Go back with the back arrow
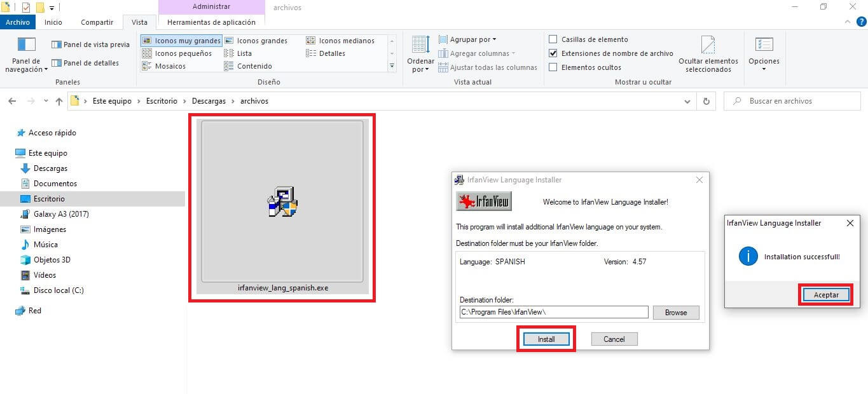This screenshot has width=868, height=394. tap(12, 101)
